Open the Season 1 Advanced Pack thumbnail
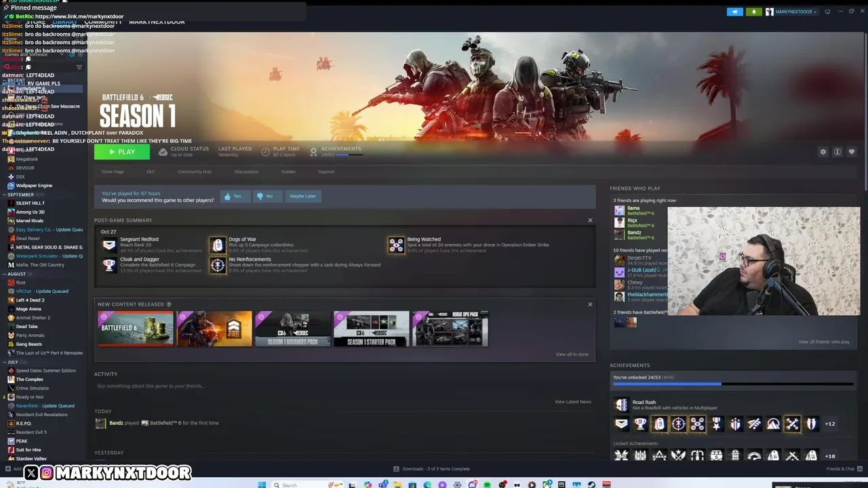This screenshot has height=488, width=868. coord(292,329)
